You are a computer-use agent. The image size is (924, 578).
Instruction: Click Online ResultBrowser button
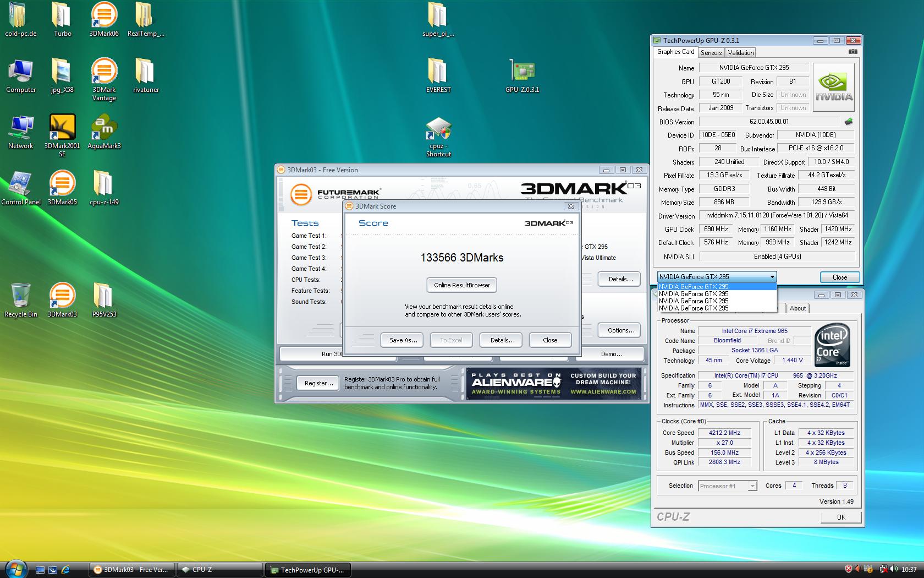tap(462, 285)
